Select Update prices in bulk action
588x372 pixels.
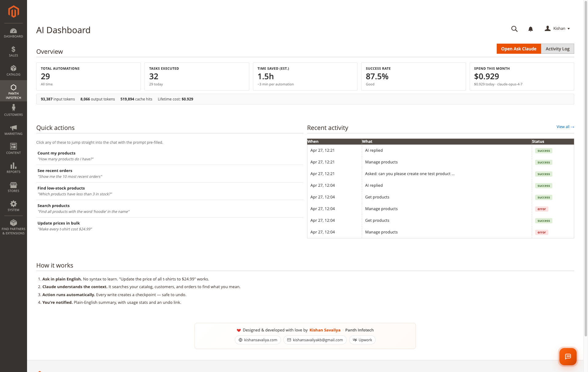point(170,226)
